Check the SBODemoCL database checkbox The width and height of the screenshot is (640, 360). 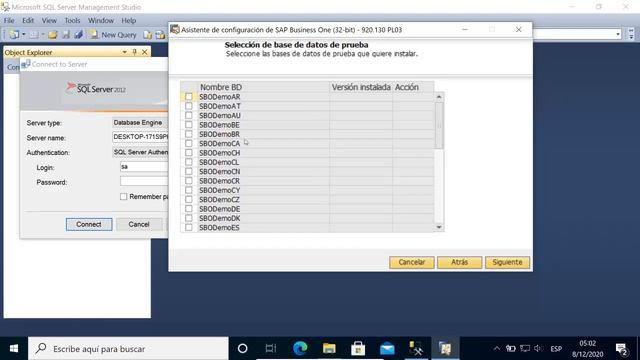coord(189,162)
